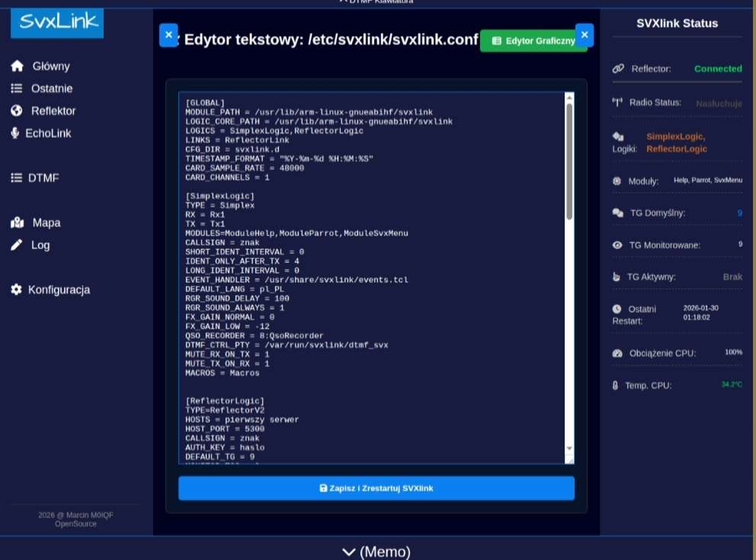Click the globe icon beside Reflektor
The height and width of the screenshot is (560, 756).
pos(17,110)
